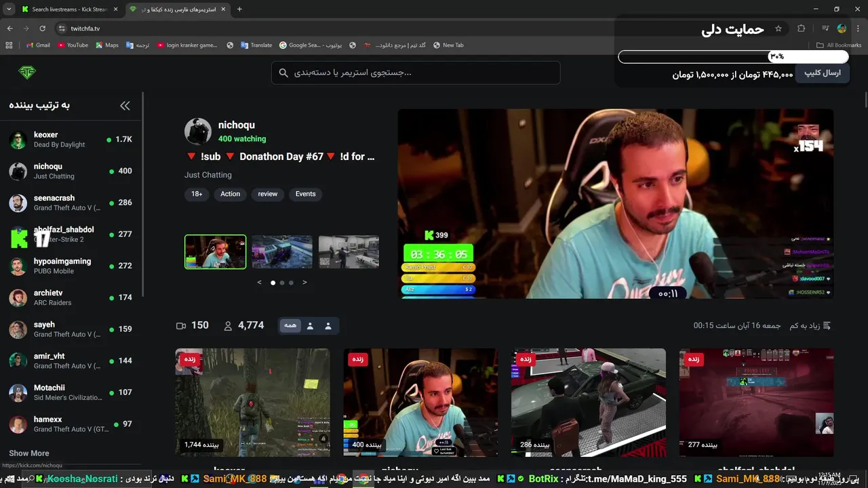
Task: Open seenacrash channel in sidebar
Action: click(71, 203)
